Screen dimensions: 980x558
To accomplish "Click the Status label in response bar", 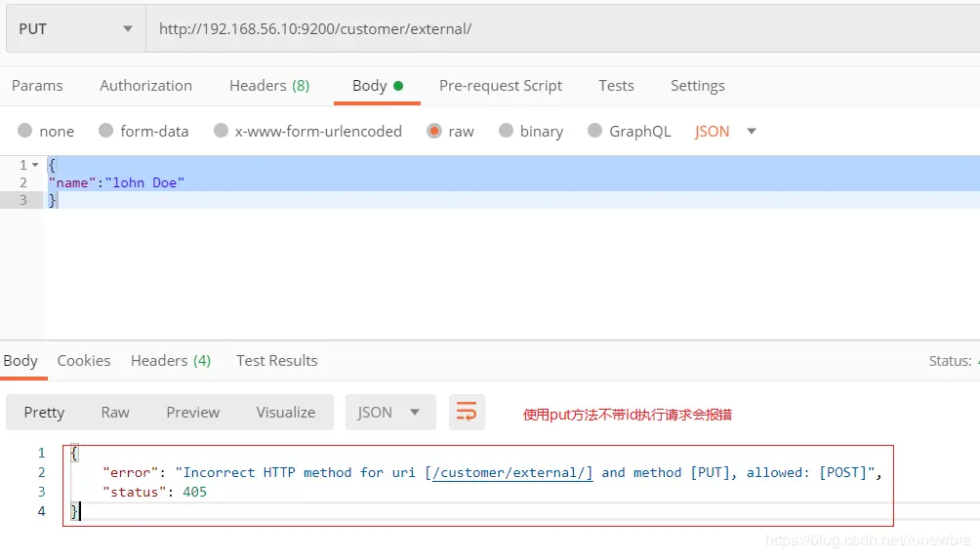I will (x=950, y=361).
